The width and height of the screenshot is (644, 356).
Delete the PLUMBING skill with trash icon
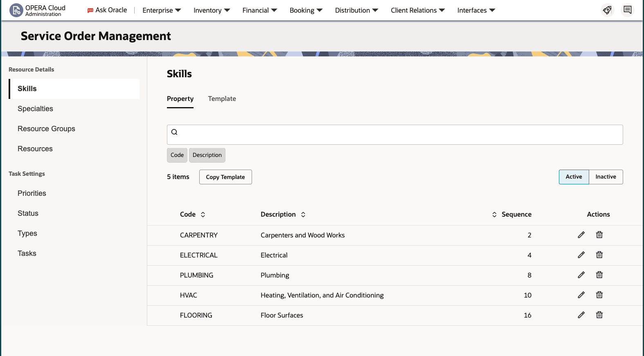(x=599, y=275)
